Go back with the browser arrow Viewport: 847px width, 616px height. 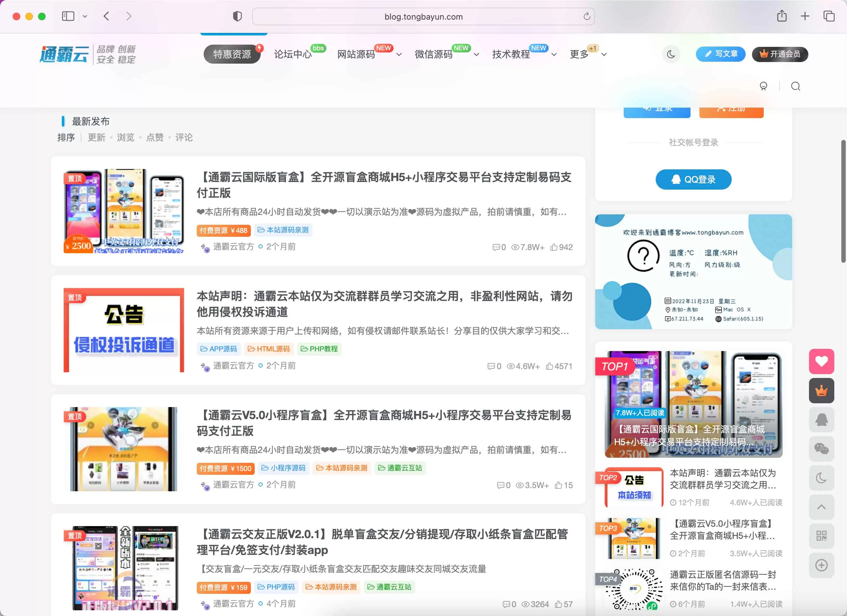point(106,16)
